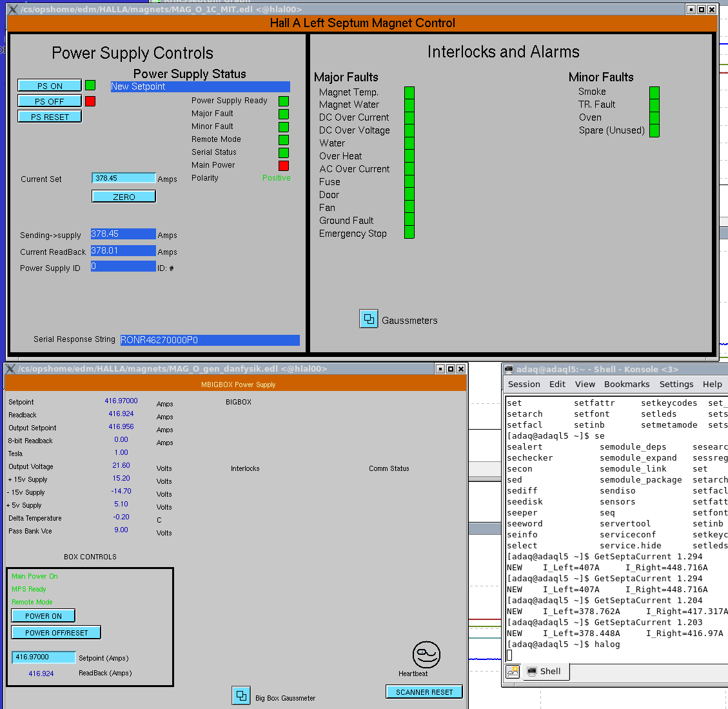Viewport: 728px width, 709px height.
Task: Open the Session menu in Konsole
Action: pos(524,384)
